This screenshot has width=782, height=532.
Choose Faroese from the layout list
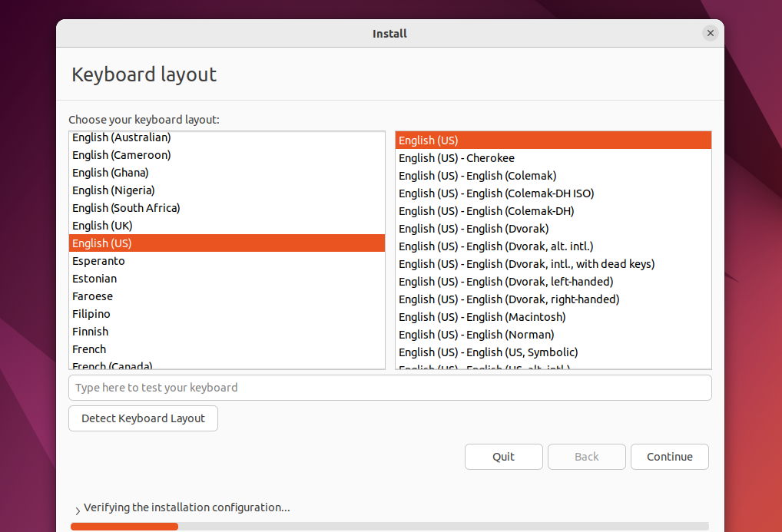tap(227, 296)
